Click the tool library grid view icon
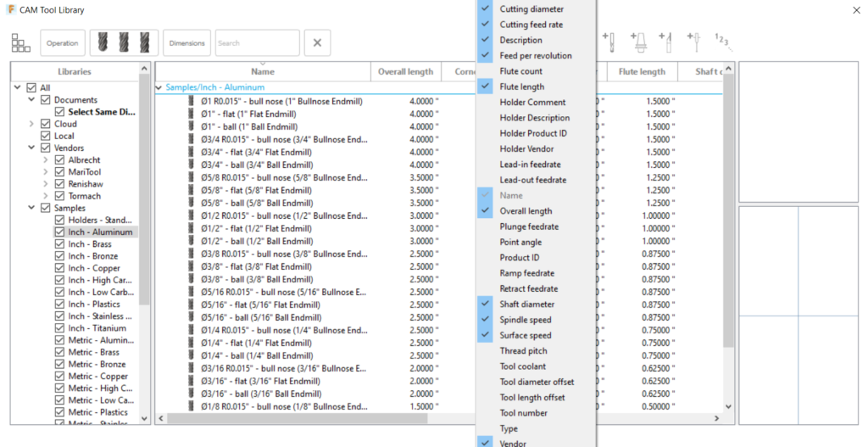This screenshot has width=868, height=447. pyautogui.click(x=21, y=42)
